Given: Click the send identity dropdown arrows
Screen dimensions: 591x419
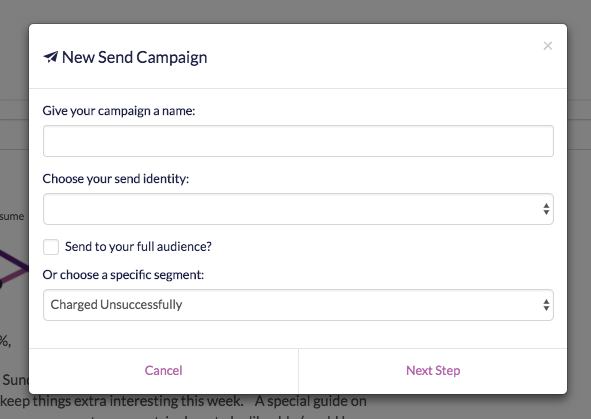Looking at the screenshot, I should [x=546, y=209].
